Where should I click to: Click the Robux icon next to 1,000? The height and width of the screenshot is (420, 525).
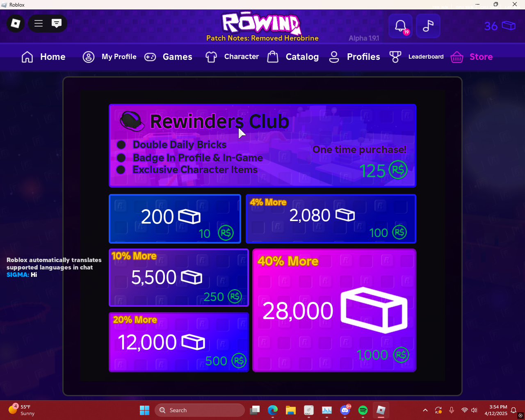tap(401, 355)
